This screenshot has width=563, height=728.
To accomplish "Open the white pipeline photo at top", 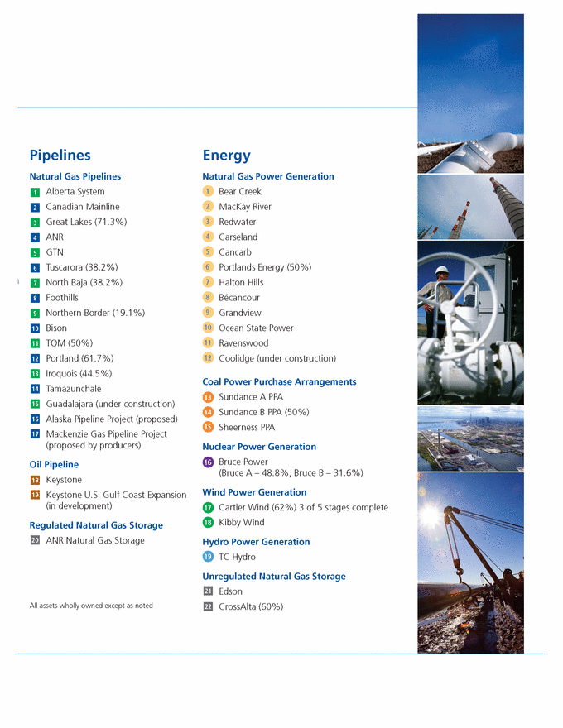I will (470, 93).
